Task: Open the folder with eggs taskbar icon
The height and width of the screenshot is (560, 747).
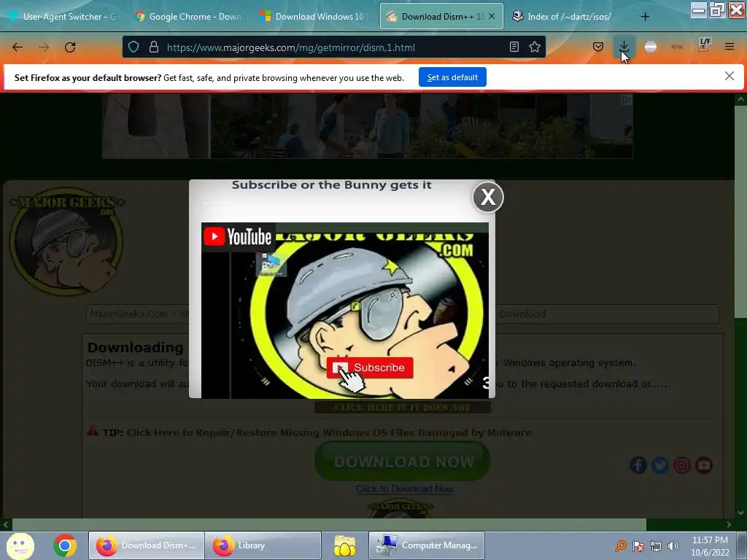Action: coord(345,545)
